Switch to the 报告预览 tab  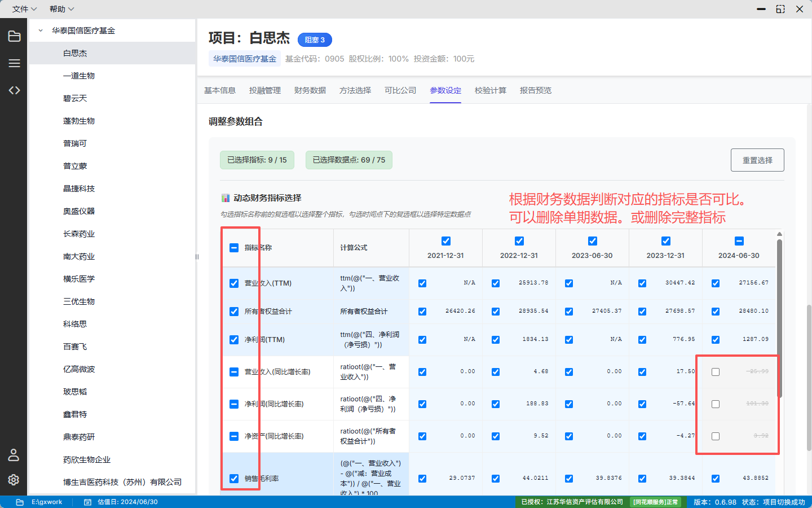(x=536, y=90)
